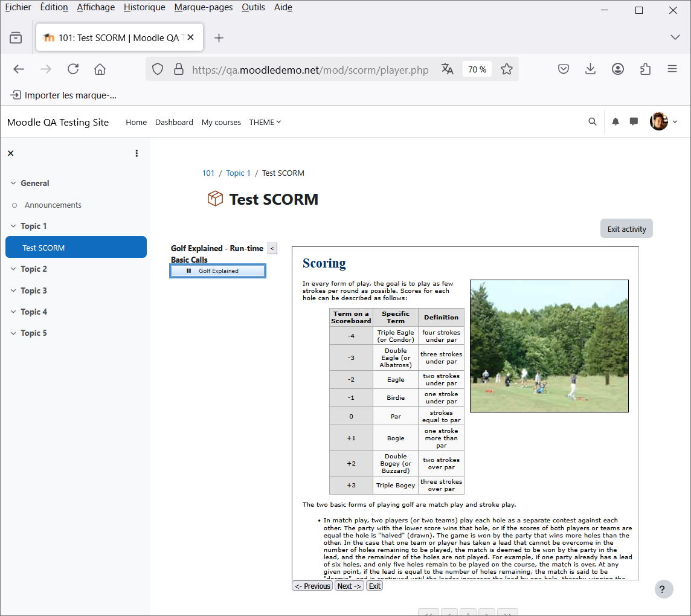Viewport: 691px width, 616px height.
Task: Click the SCORM Exit button
Action: [374, 586]
